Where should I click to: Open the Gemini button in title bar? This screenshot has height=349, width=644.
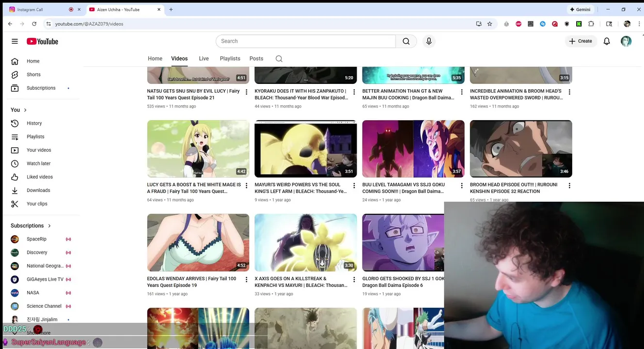580,9
